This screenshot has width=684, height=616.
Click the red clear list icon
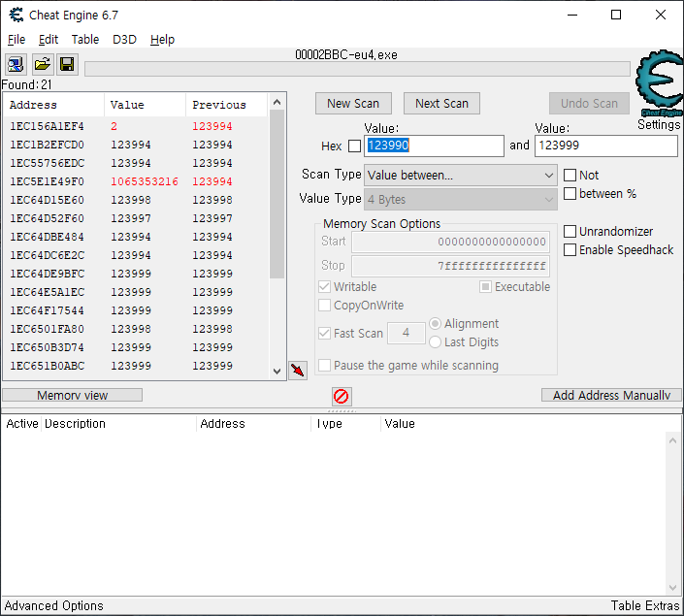coord(342,396)
